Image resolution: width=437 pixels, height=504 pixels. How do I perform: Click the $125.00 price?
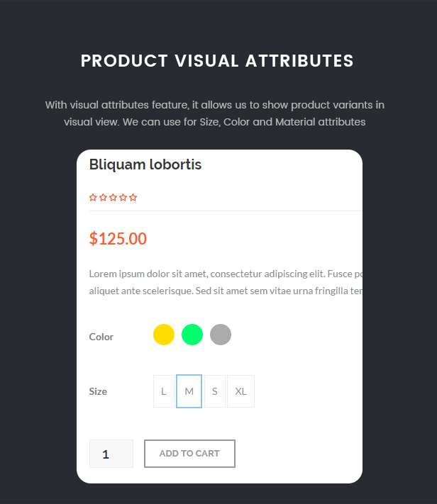[118, 238]
